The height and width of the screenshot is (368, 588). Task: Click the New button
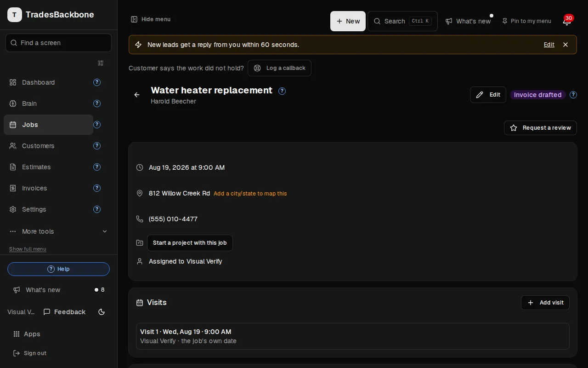coord(348,21)
